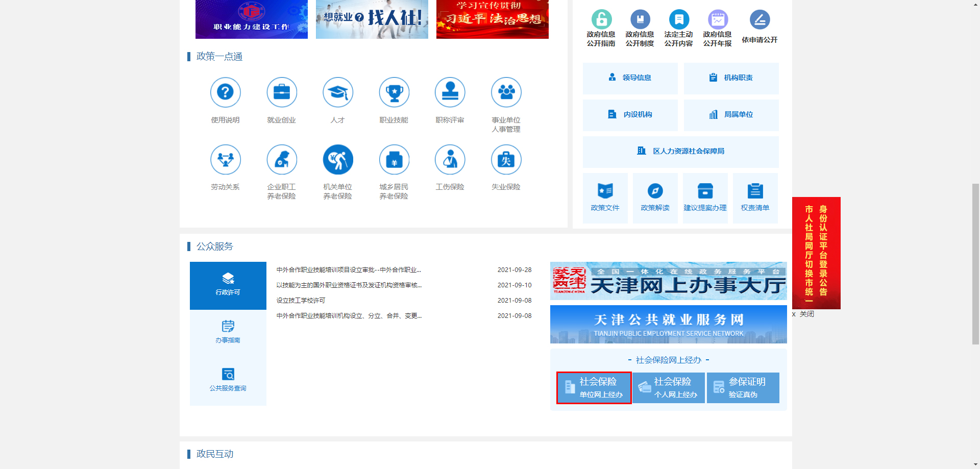Open 中外合作职业技能培训机构设立、分立 link

click(349, 316)
